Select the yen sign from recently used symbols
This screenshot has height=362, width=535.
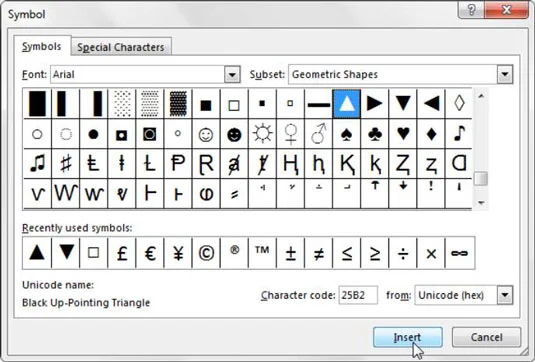178,253
